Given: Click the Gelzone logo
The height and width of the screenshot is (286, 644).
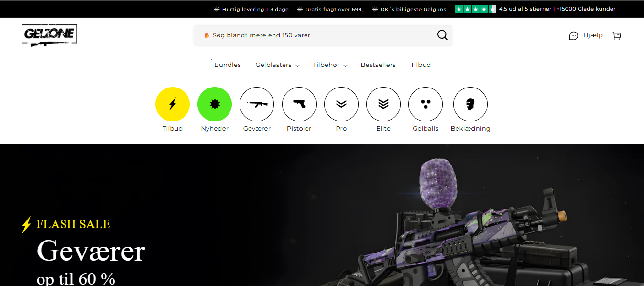Looking at the screenshot, I should 49,35.
